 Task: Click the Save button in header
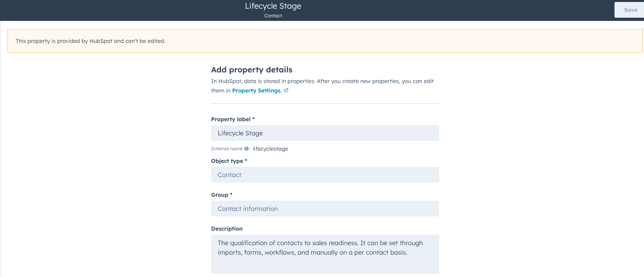(630, 10)
